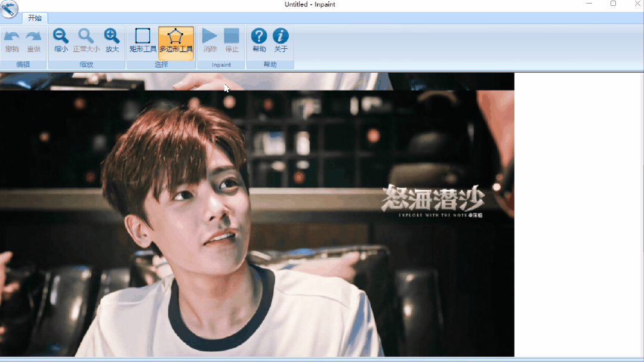Select the Polygon tool (多边形工具)
This screenshot has height=362, width=644.
(176, 43)
